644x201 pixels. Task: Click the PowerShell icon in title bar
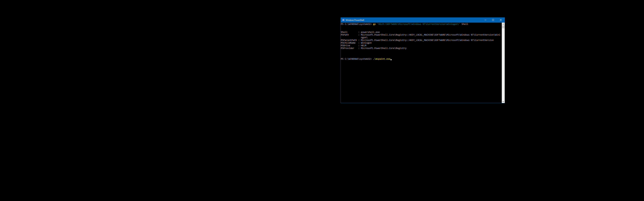(x=343, y=20)
